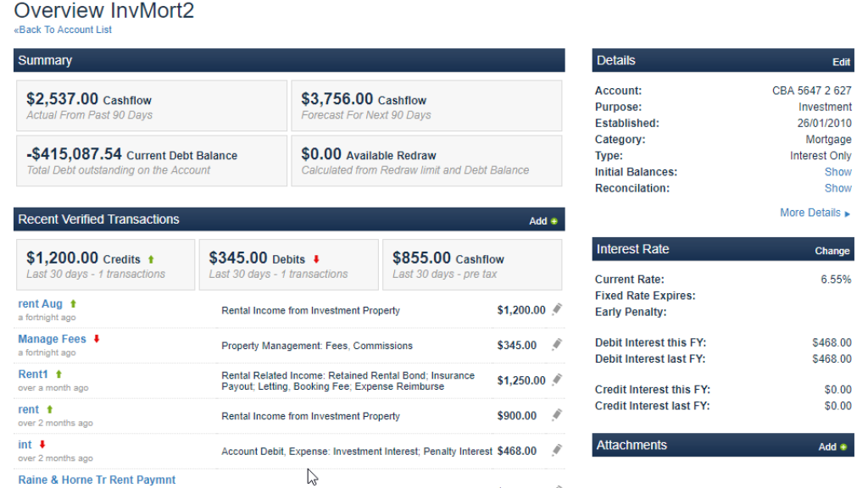Image resolution: width=868 pixels, height=488 pixels.
Task: Edit the int transaction using its pencil icon
Action: (557, 450)
